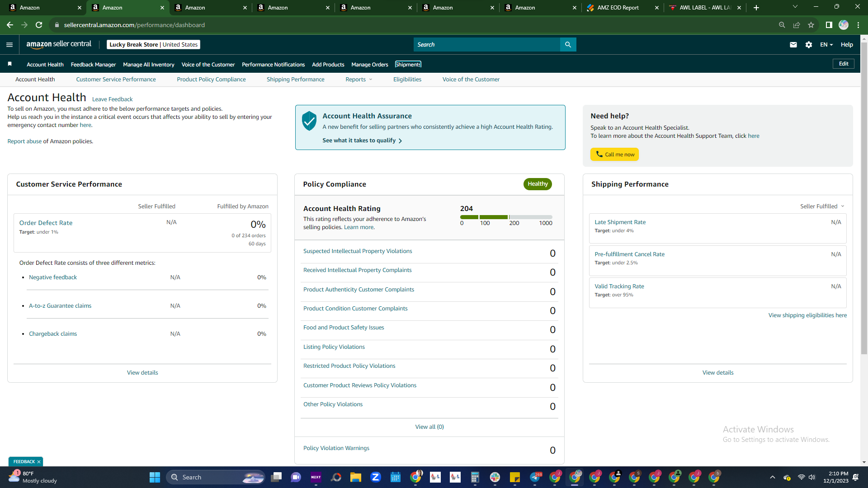868x488 pixels.
Task: Switch to the AMZ EOD Report browser tab
Action: tap(623, 8)
